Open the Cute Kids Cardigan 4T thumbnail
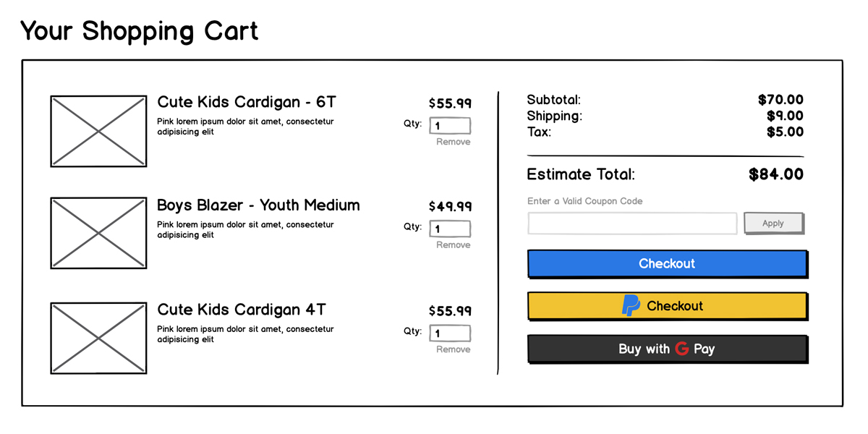Screen dimensions: 868x434 [98, 338]
